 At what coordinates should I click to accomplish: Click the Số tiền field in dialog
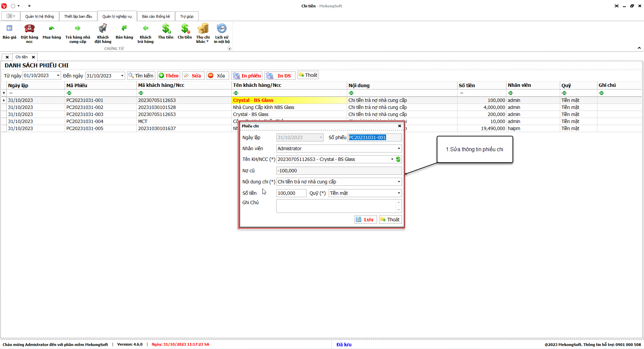click(x=291, y=193)
